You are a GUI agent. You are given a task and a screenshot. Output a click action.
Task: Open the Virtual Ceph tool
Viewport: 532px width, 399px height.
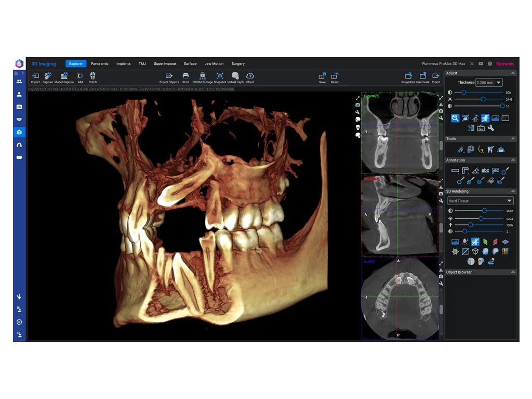pyautogui.click(x=235, y=76)
